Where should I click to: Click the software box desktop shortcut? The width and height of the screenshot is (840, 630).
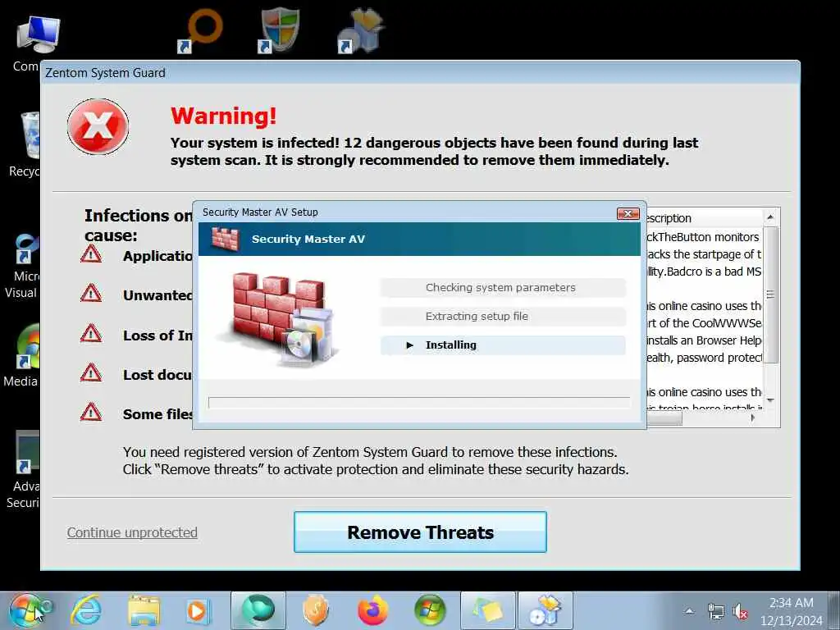tap(360, 31)
